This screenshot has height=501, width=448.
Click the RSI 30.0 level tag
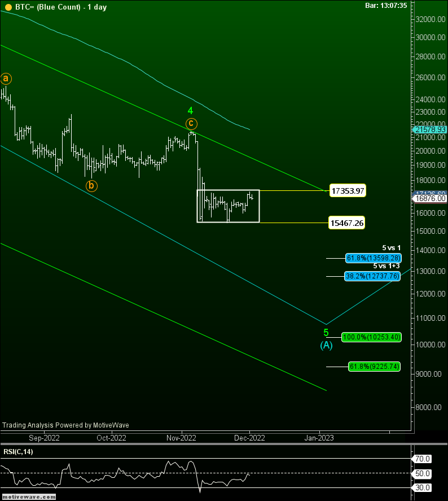click(x=422, y=487)
